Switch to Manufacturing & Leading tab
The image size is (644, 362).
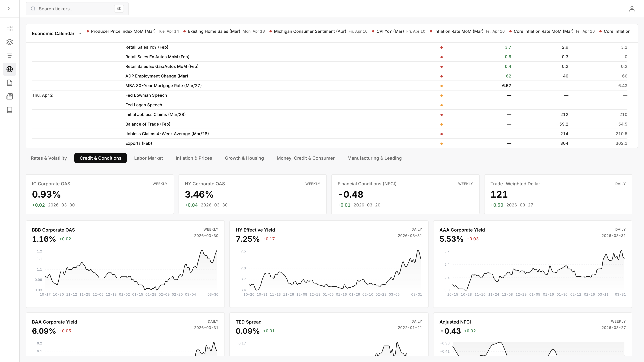click(374, 158)
